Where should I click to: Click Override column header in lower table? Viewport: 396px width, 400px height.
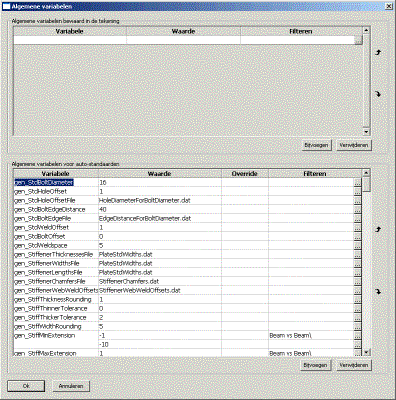click(x=245, y=174)
